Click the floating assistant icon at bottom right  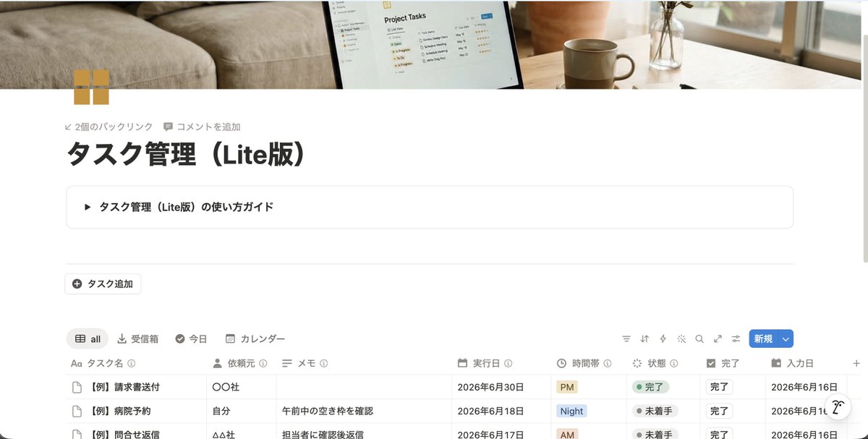[838, 407]
